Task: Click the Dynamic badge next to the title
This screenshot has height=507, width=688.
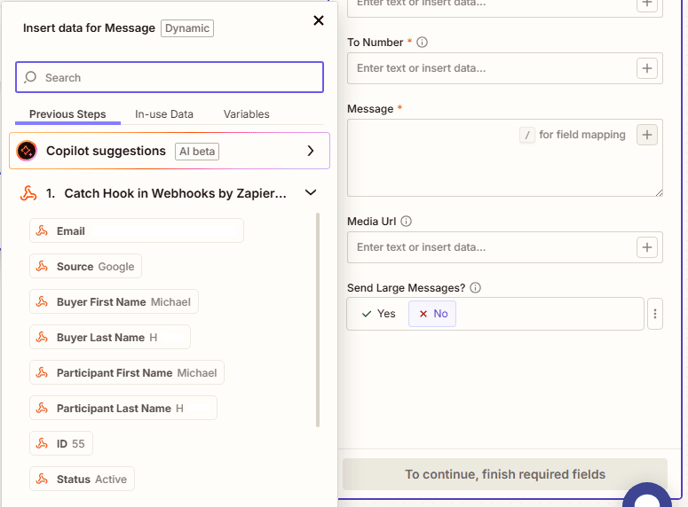Action: (x=187, y=28)
